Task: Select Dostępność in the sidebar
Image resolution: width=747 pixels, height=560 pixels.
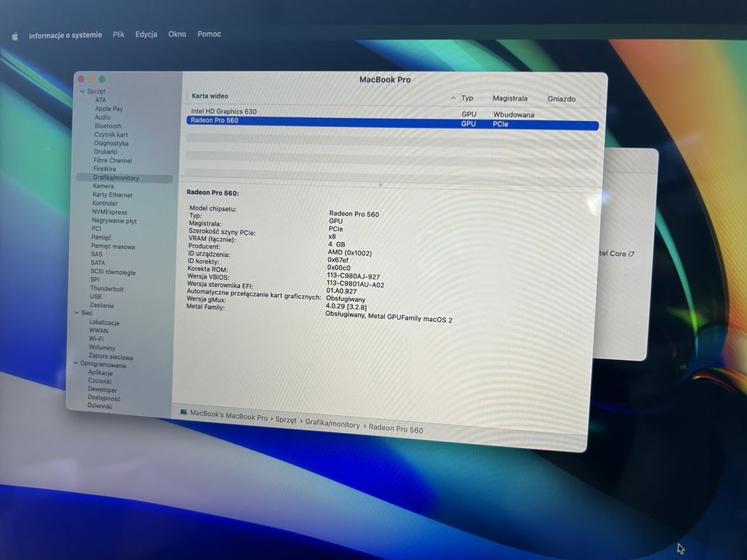Action: [103, 398]
